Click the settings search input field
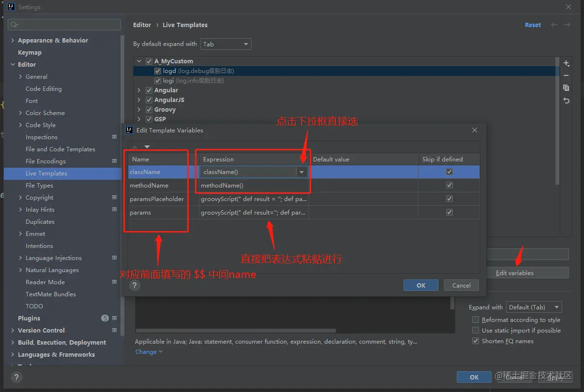 64,25
